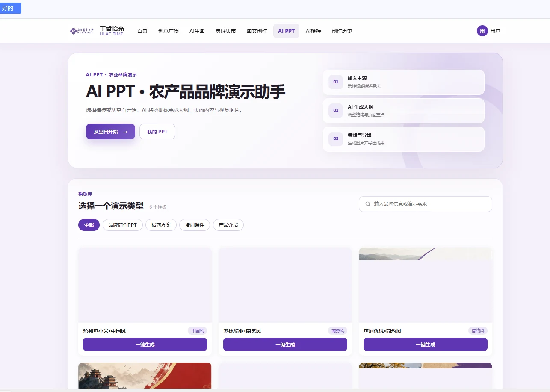Click the 中国风 style tag

(x=197, y=331)
